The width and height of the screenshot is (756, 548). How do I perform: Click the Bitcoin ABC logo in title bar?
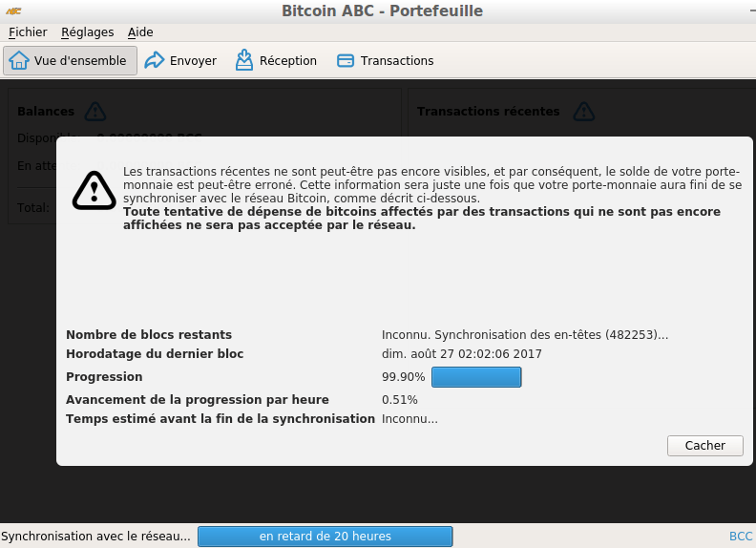coord(13,11)
